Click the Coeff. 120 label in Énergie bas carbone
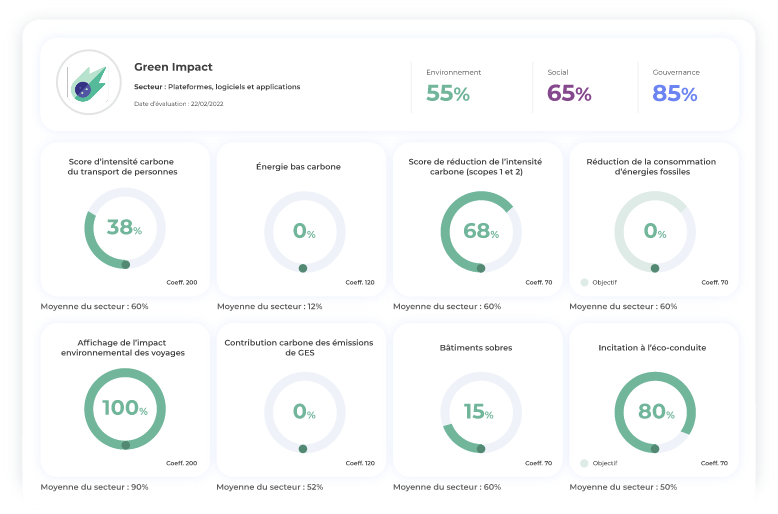Viewport: 778px width, 514px height. (360, 283)
